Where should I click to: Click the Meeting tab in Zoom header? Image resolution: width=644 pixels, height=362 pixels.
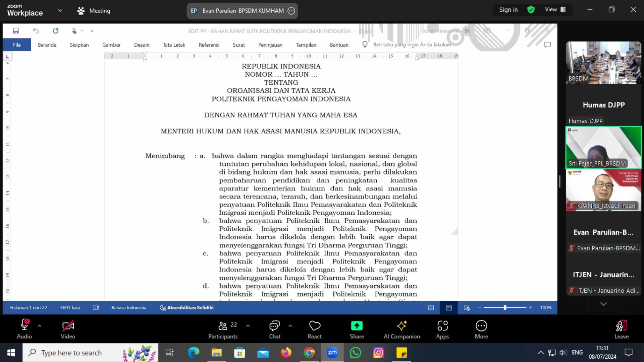[x=94, y=11]
